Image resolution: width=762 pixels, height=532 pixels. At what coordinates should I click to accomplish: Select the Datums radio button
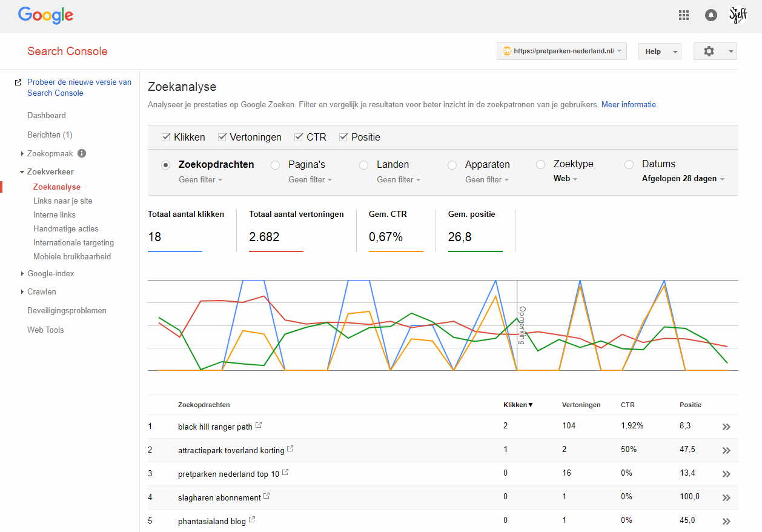(x=629, y=165)
